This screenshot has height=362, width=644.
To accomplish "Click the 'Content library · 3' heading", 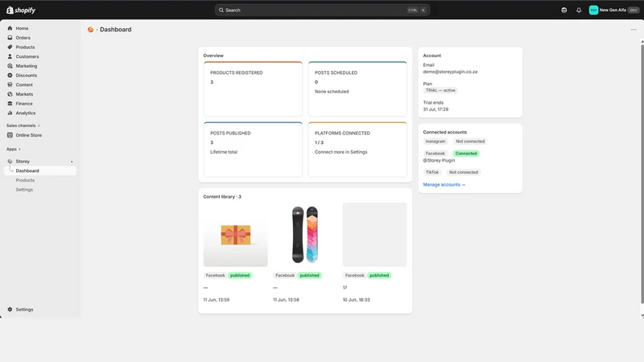I will click(x=222, y=196).
